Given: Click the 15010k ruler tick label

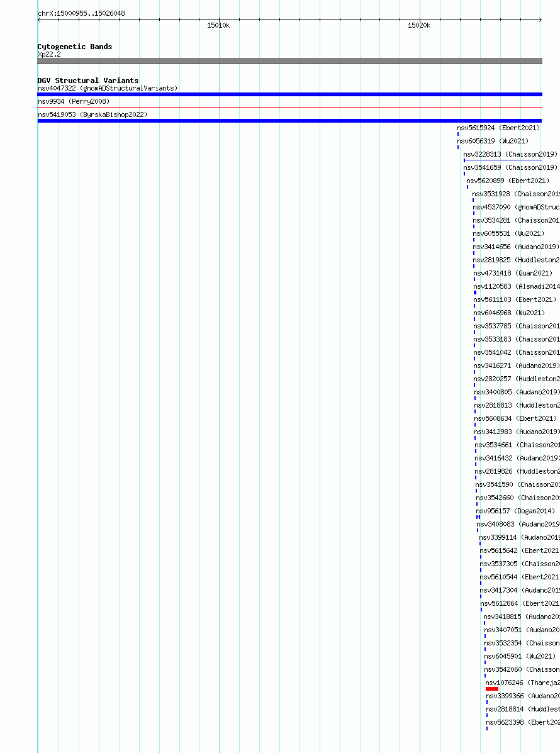Looking at the screenshot, I should [218, 25].
